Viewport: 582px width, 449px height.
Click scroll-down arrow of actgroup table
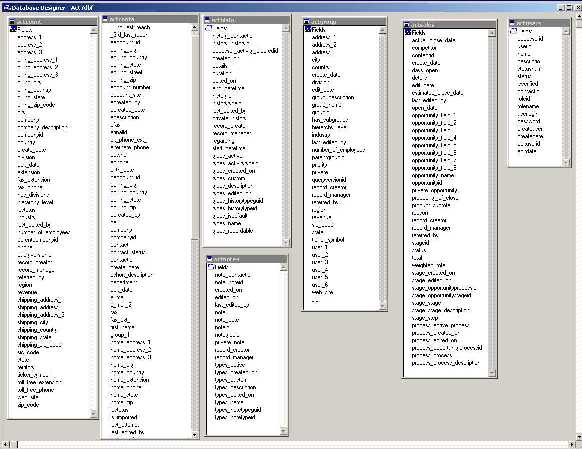pos(383,306)
